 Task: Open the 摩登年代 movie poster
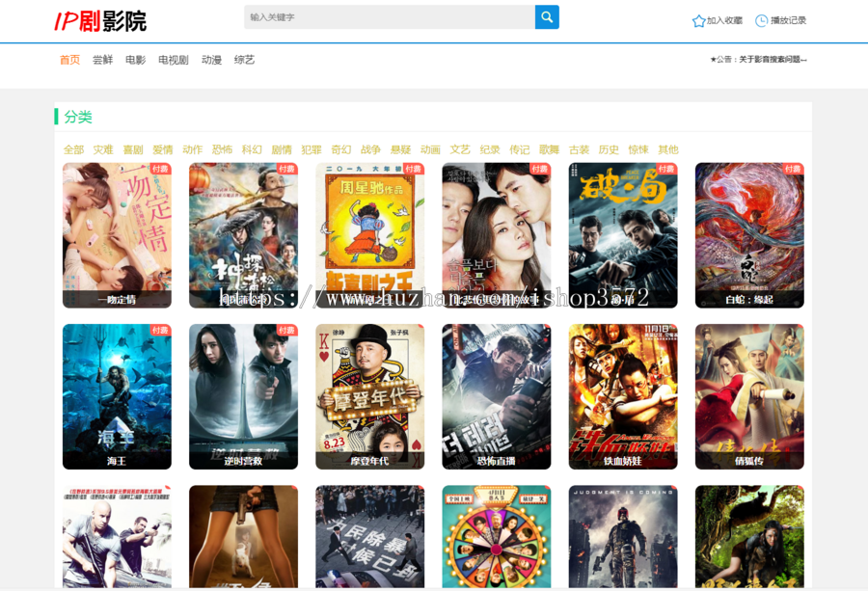[x=369, y=397]
